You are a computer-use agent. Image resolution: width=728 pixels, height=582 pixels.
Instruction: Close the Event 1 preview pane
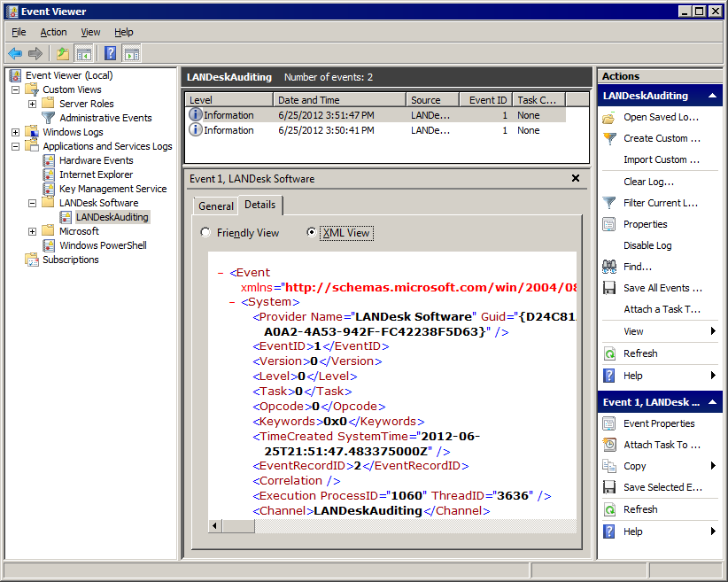point(576,178)
